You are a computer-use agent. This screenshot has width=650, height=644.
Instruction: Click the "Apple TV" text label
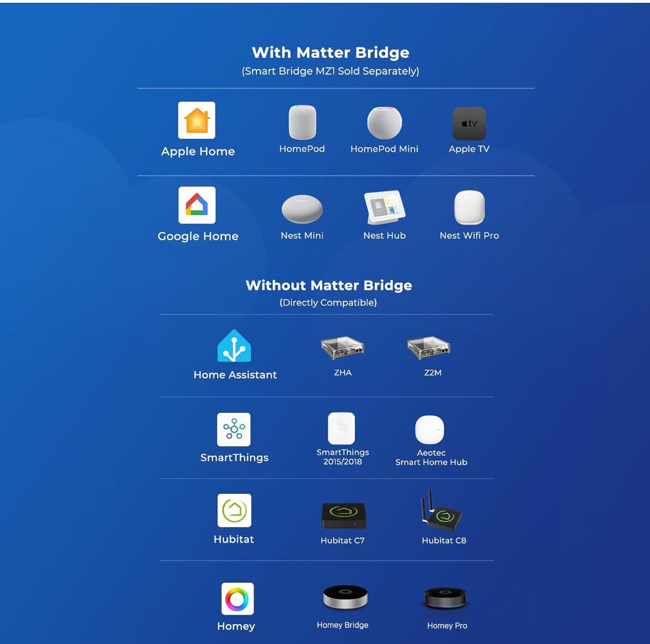point(469,149)
